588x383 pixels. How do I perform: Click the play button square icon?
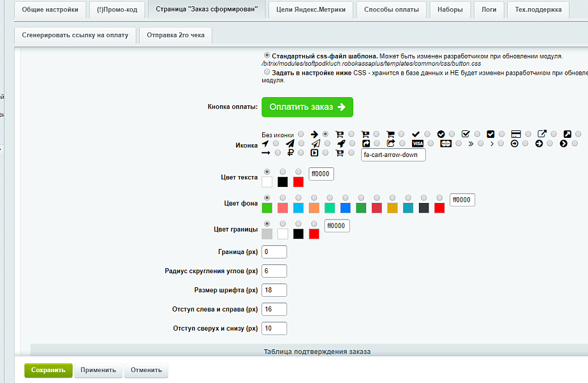pos(314,153)
